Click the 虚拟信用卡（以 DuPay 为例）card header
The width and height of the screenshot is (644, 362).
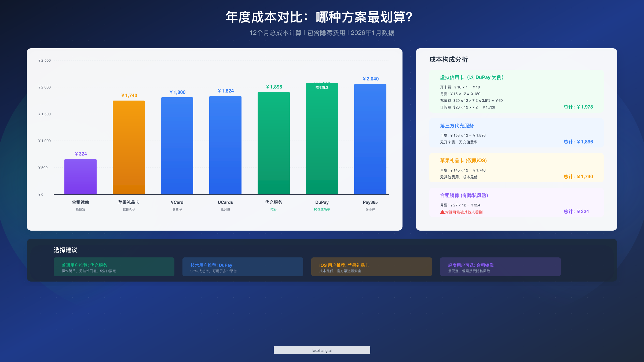tap(471, 77)
